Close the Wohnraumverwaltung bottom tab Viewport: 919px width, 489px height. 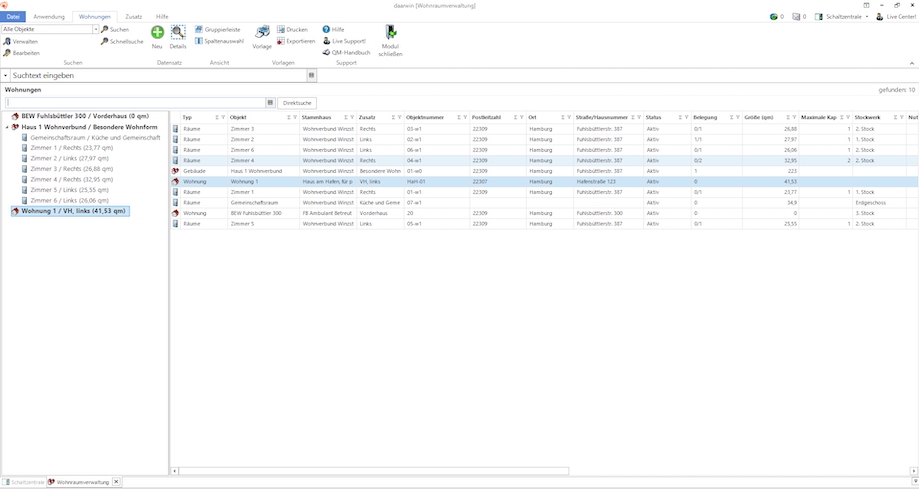pos(116,482)
